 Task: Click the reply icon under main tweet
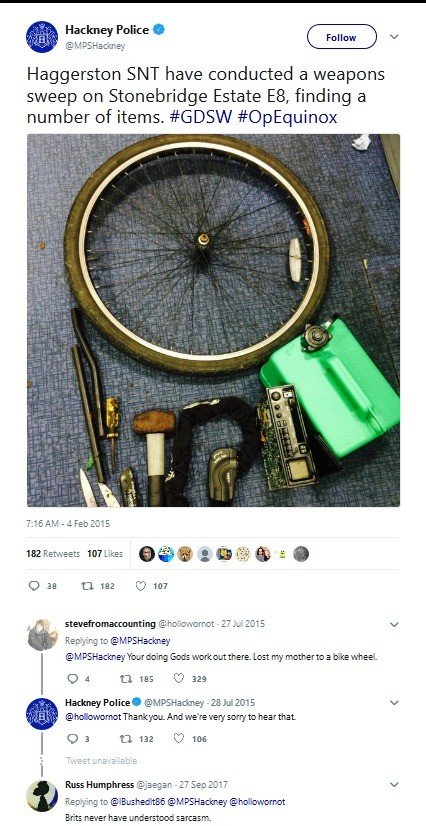tap(34, 586)
